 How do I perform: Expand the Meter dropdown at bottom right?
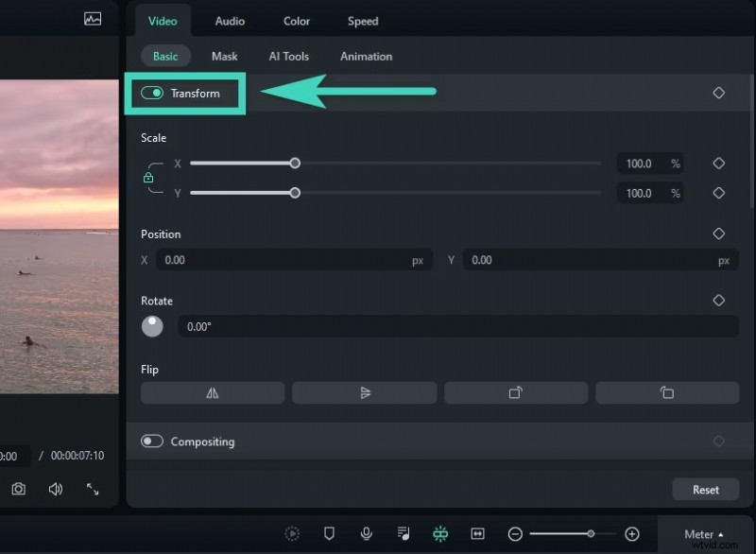click(x=703, y=533)
